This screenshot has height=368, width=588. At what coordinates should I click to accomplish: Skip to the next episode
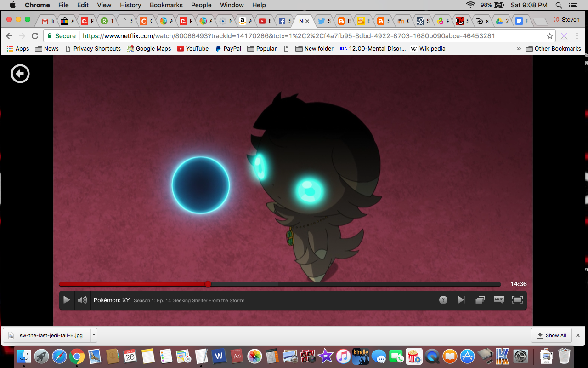click(462, 300)
